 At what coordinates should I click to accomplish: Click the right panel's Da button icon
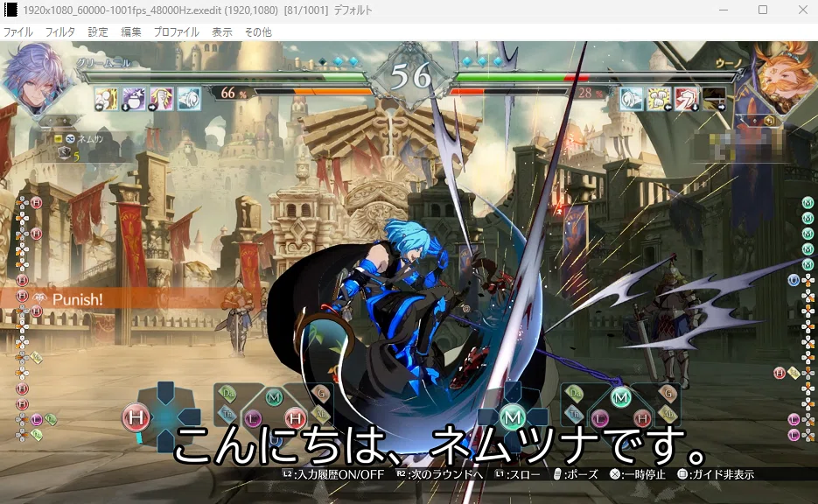(x=575, y=394)
